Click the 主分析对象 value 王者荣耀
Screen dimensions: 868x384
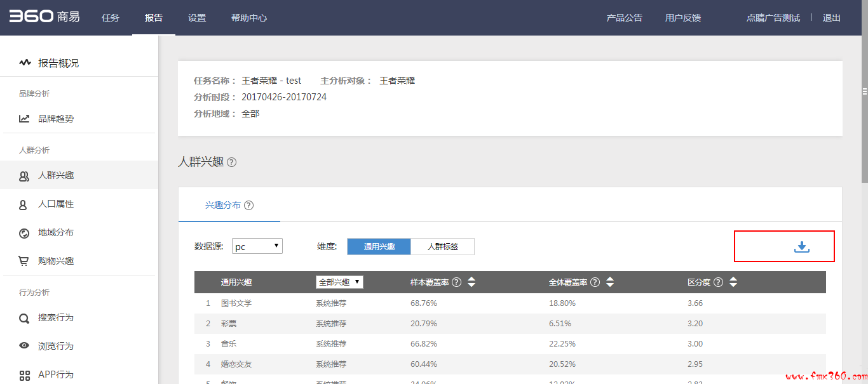pyautogui.click(x=397, y=81)
